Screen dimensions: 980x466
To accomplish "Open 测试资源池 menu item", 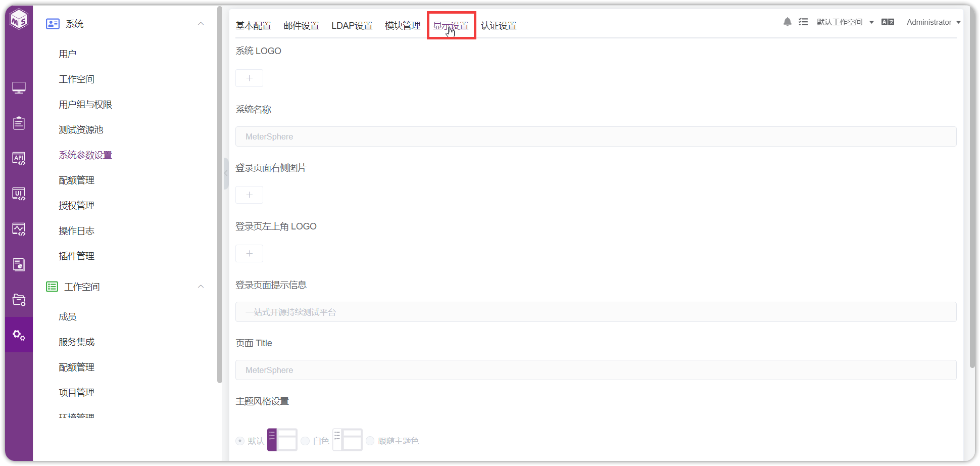I will [81, 130].
